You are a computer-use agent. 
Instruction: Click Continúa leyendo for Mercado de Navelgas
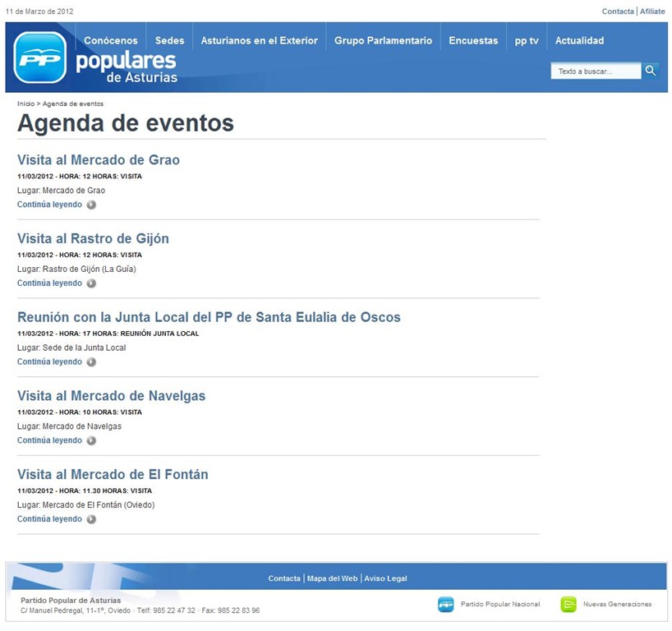[49, 440]
